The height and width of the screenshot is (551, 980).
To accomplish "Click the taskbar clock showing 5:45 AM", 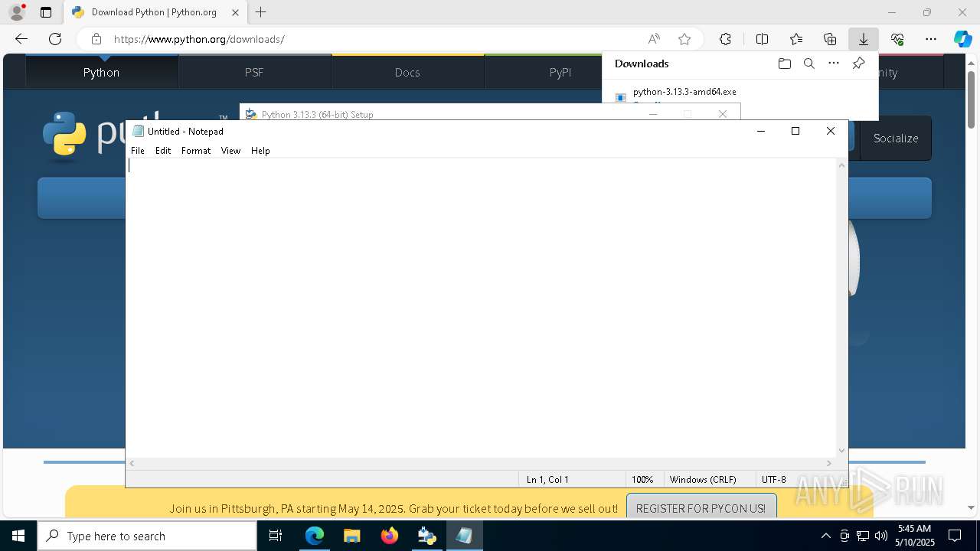I will 915,536.
